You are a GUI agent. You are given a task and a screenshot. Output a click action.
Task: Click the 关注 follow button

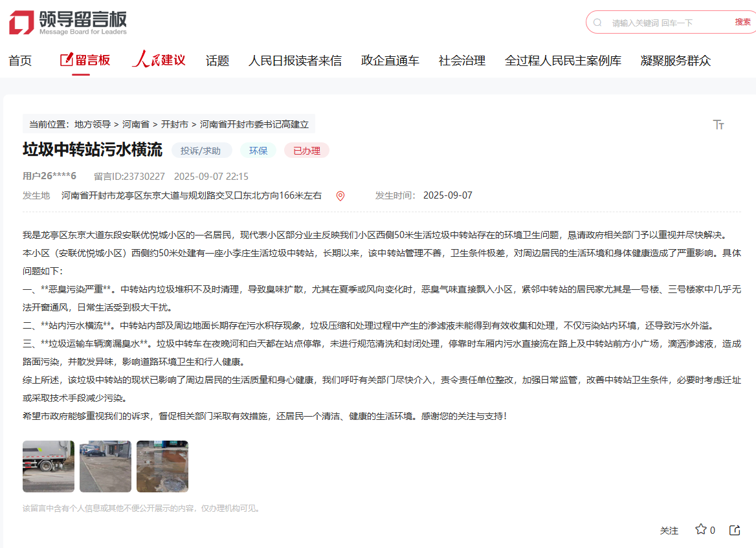(669, 531)
